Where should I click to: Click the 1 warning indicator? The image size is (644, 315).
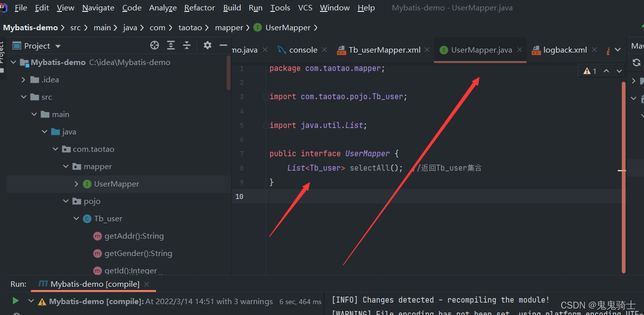(590, 71)
